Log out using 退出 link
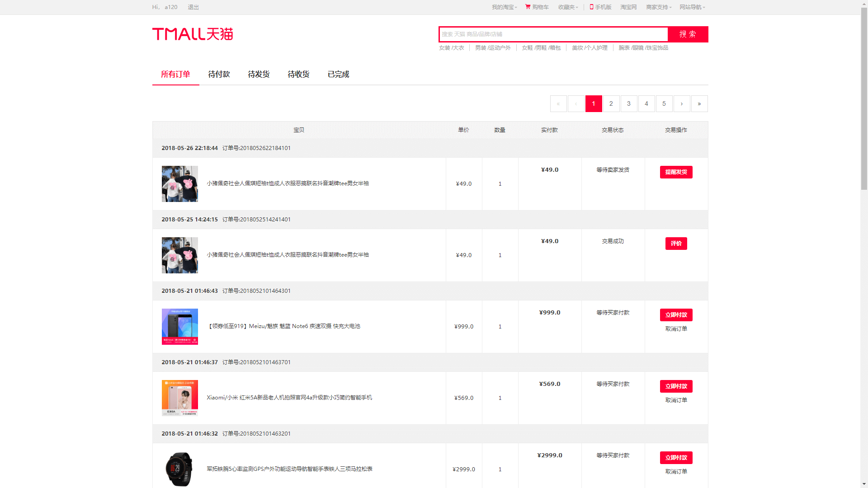This screenshot has height=488, width=868. point(193,7)
